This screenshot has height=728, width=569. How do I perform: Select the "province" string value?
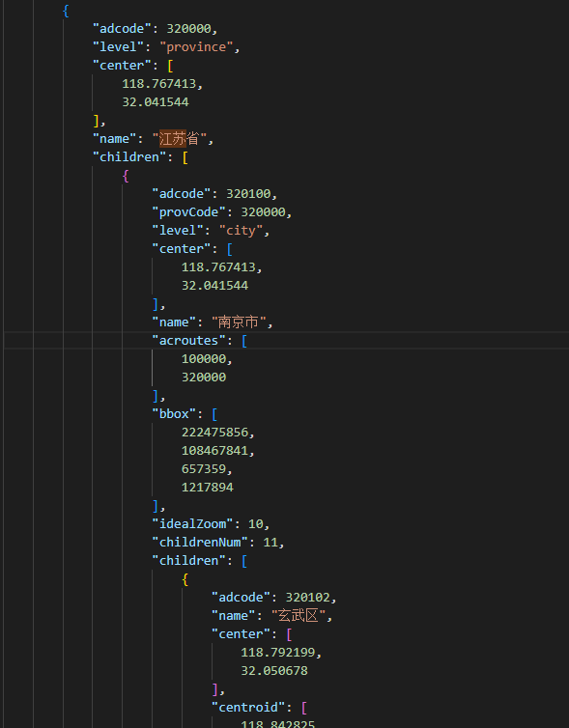click(196, 47)
